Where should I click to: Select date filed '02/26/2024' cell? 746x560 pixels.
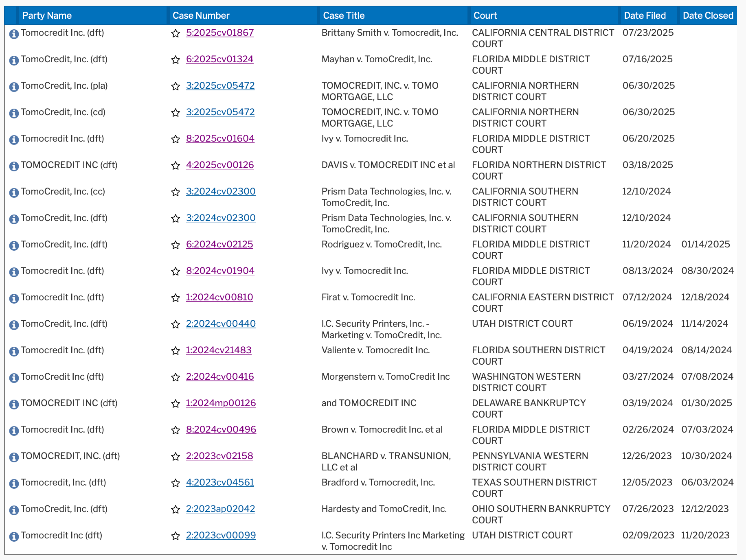pyautogui.click(x=648, y=429)
